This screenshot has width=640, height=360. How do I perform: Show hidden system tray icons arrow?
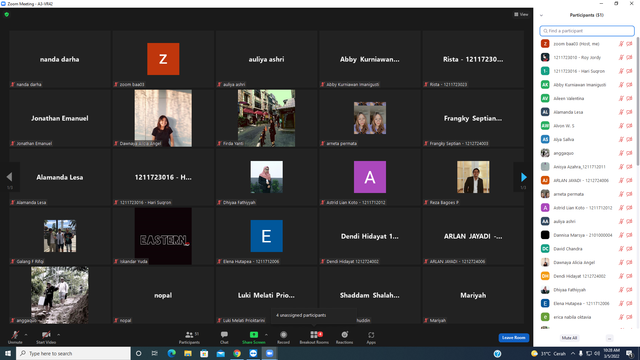573,353
